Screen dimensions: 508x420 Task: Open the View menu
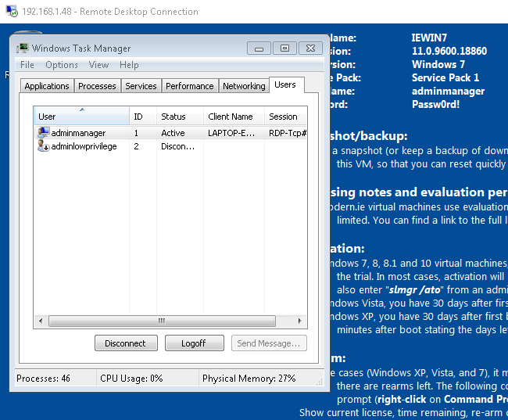pyautogui.click(x=98, y=65)
